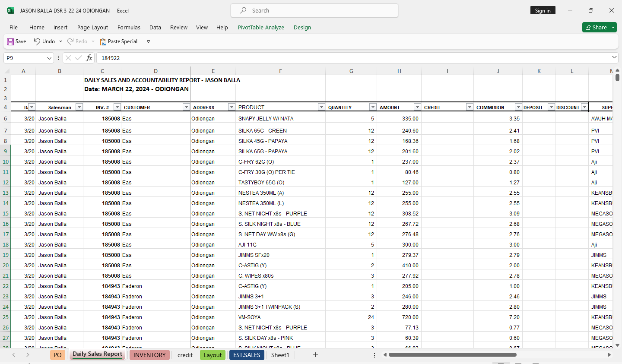622x364 pixels.
Task: Click the three-dot handle beside the name box
Action: [x=58, y=58]
